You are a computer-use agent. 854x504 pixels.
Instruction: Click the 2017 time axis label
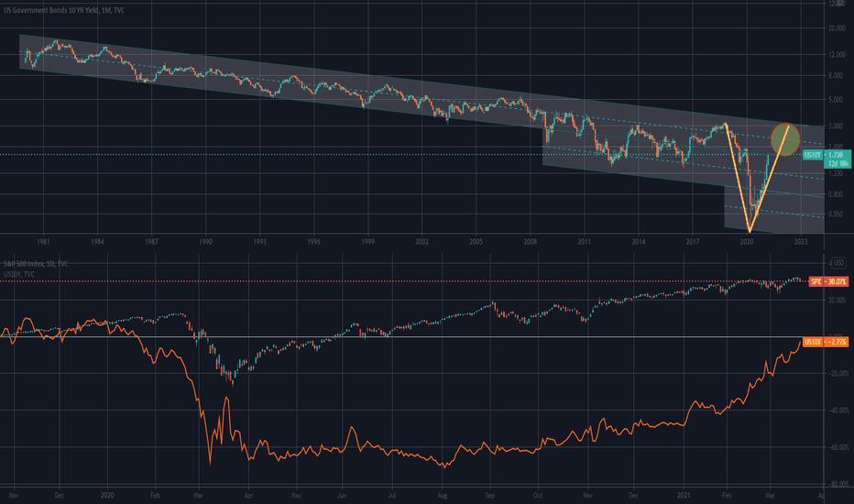[x=692, y=241]
